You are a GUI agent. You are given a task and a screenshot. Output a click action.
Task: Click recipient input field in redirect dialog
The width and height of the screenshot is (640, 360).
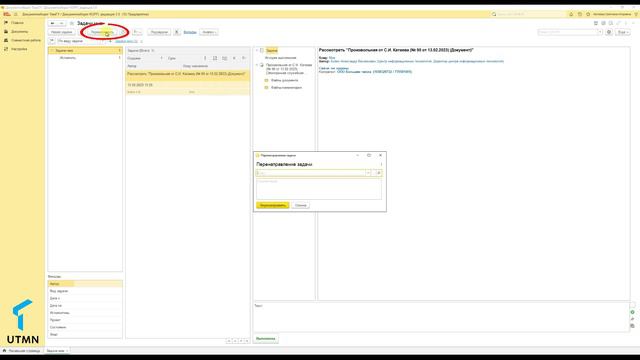(x=311, y=173)
